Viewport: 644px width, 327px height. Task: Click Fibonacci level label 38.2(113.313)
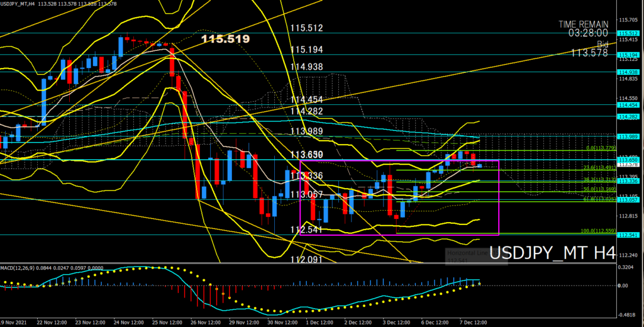pyautogui.click(x=599, y=179)
